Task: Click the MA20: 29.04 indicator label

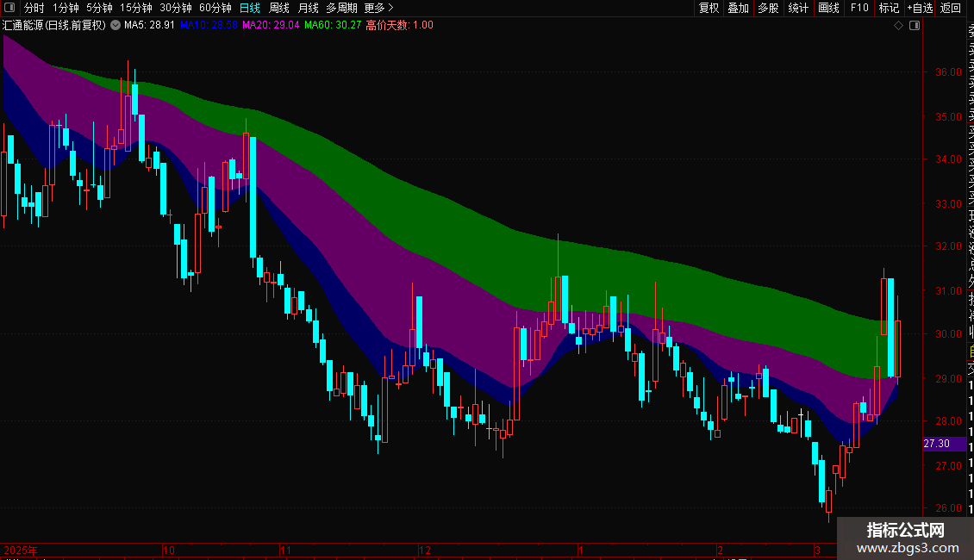Action: pyautogui.click(x=271, y=26)
